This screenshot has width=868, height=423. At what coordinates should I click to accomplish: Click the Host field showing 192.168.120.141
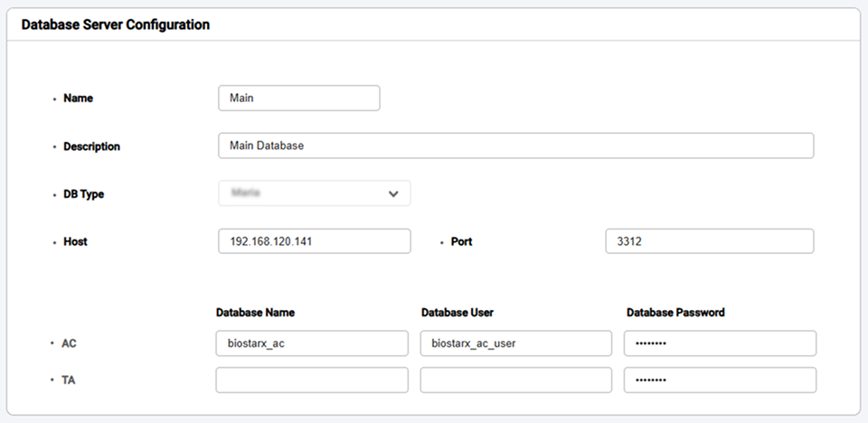tap(314, 241)
